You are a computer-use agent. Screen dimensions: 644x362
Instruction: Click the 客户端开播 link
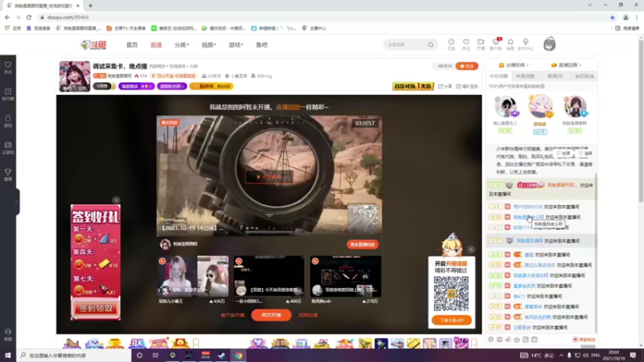click(x=233, y=315)
